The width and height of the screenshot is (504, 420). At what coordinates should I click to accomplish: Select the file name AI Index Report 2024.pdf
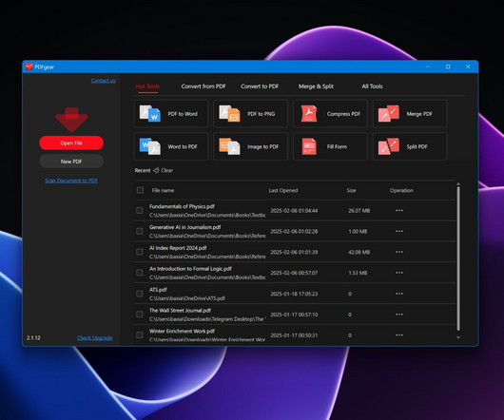pos(178,248)
